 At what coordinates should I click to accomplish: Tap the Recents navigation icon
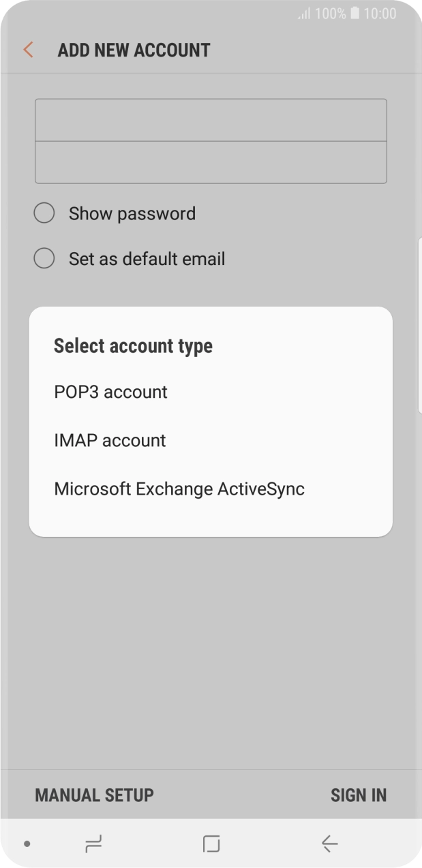[x=93, y=843]
